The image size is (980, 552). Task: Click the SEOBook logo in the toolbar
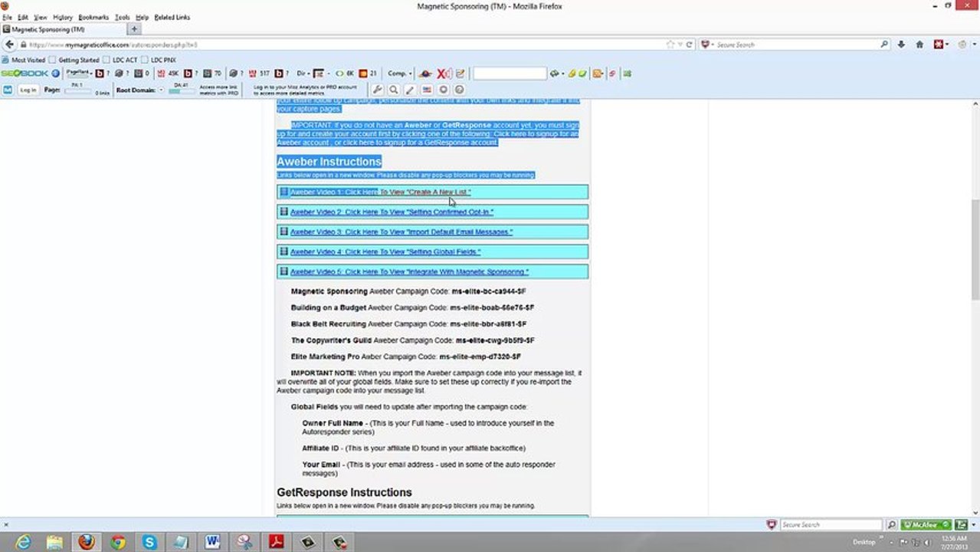pos(25,74)
